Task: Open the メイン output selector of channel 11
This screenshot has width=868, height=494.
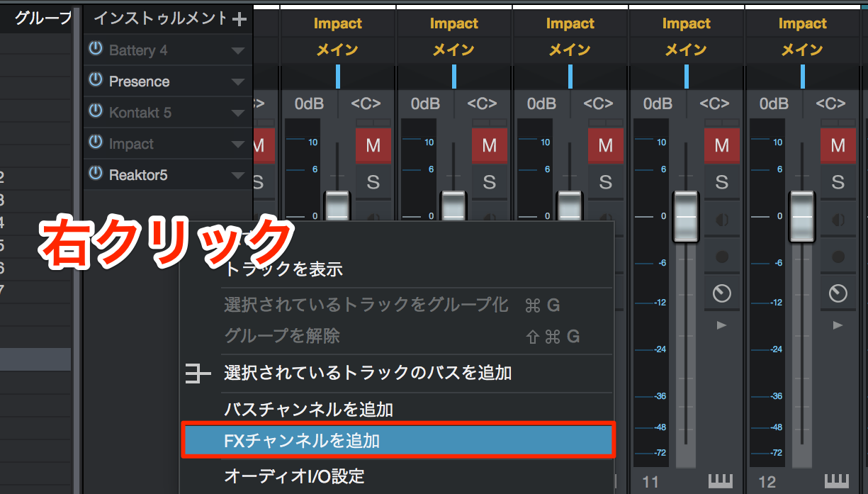Action: pyautogui.click(x=686, y=50)
